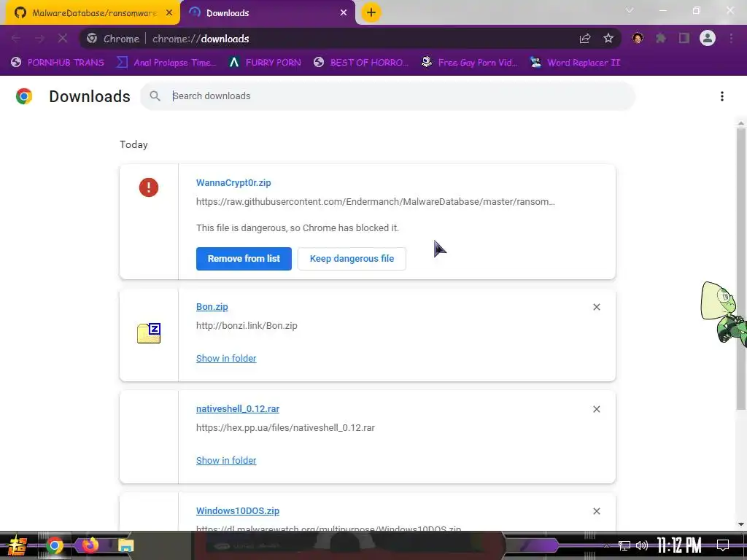Click the network icon in the tray
The height and width of the screenshot is (560, 747).
(624, 545)
